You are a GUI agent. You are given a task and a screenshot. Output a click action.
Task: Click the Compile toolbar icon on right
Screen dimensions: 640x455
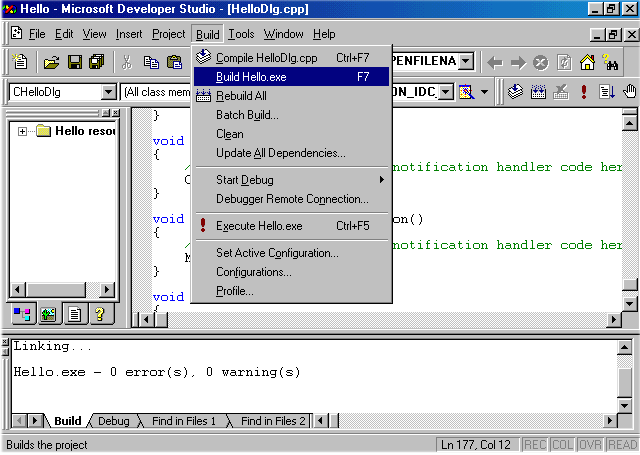coord(516,92)
